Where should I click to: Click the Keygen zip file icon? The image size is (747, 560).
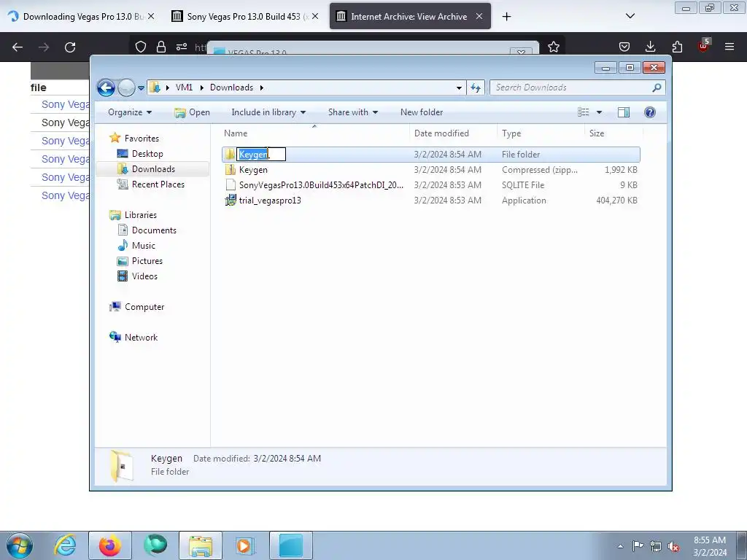click(230, 169)
